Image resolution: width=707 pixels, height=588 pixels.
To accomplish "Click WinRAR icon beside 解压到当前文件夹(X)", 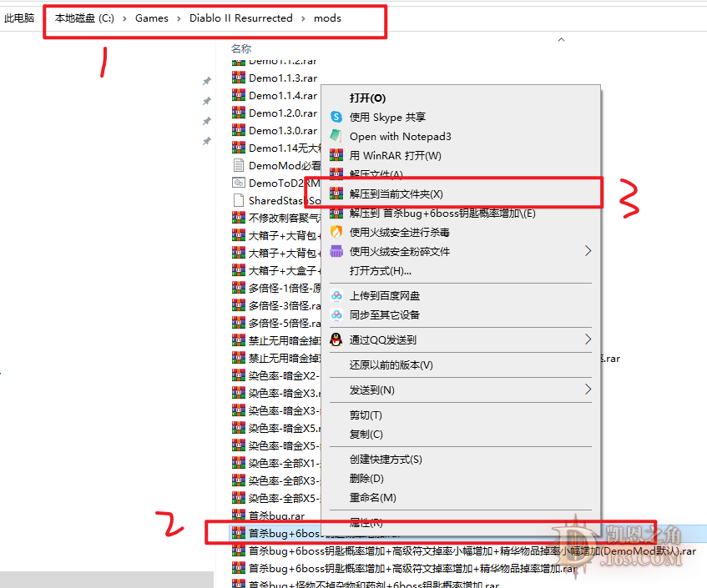I will point(336,193).
